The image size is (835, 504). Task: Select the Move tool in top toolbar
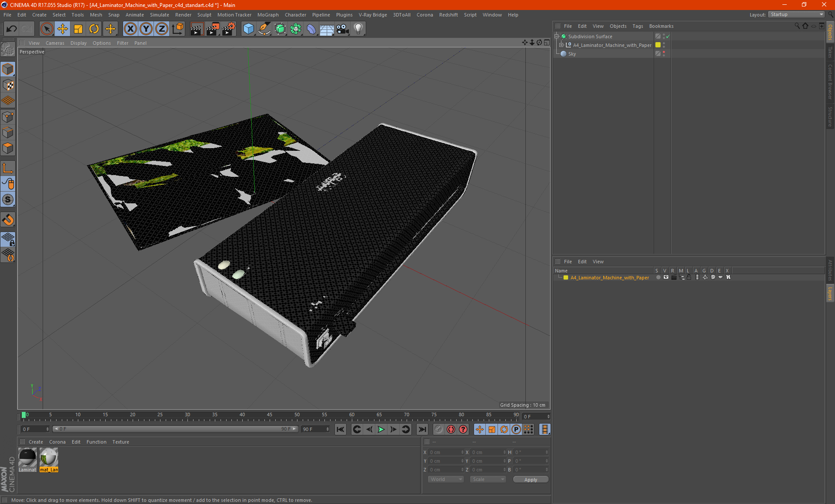coord(63,29)
